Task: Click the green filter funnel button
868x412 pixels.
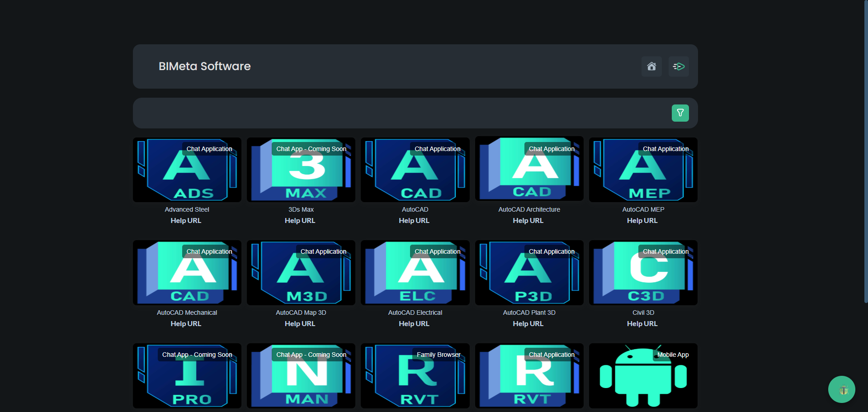Action: (x=680, y=113)
